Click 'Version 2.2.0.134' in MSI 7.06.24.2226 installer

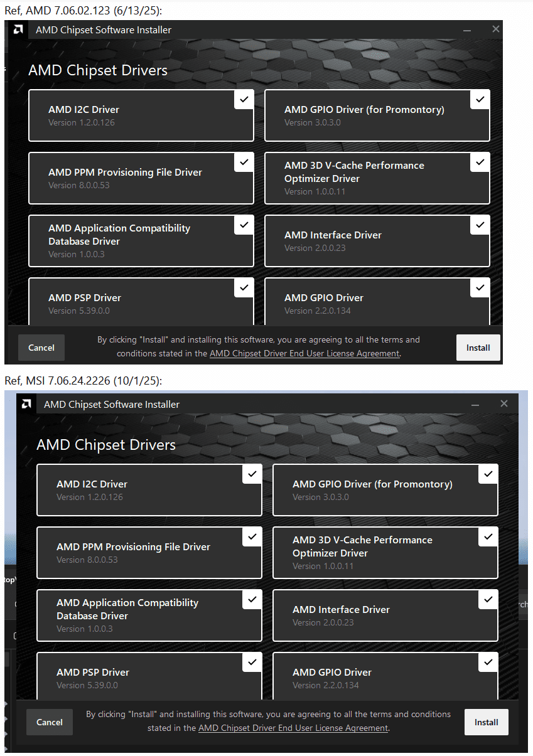click(x=326, y=685)
